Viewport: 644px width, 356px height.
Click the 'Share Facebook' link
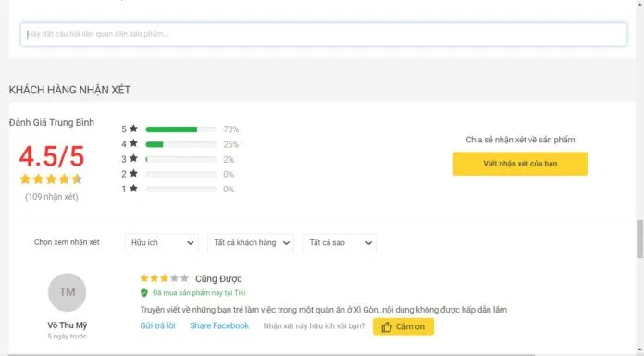point(219,326)
